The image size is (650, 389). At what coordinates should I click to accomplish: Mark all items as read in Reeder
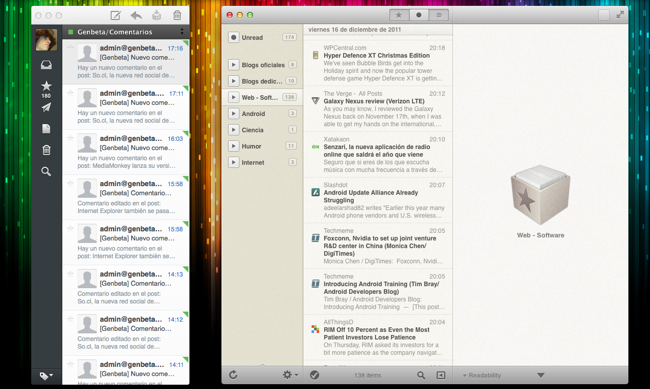pos(315,375)
